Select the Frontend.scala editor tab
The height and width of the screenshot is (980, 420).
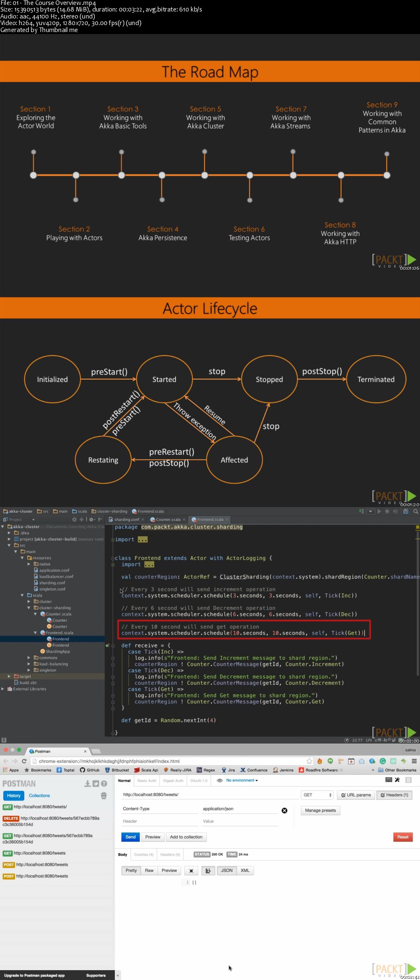[x=210, y=519]
